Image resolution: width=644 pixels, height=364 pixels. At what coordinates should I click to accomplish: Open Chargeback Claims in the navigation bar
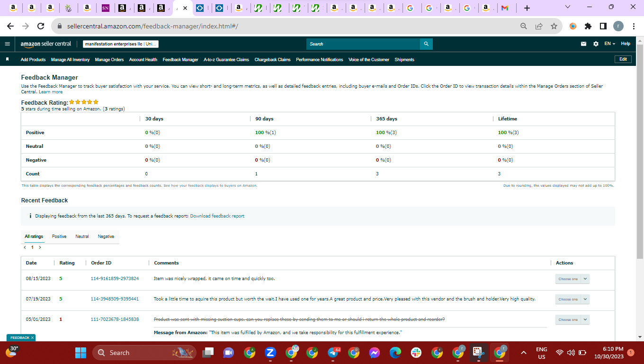[272, 60]
